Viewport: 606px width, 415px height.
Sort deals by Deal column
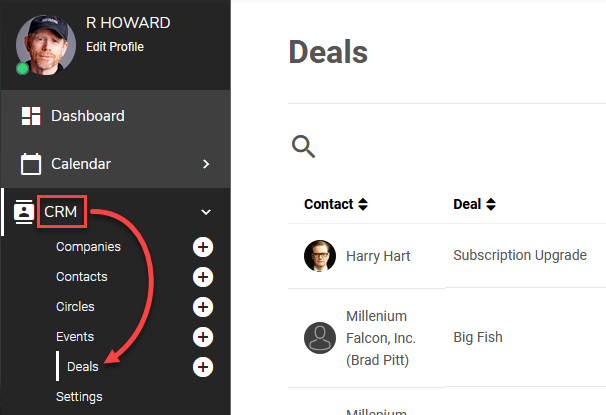474,204
